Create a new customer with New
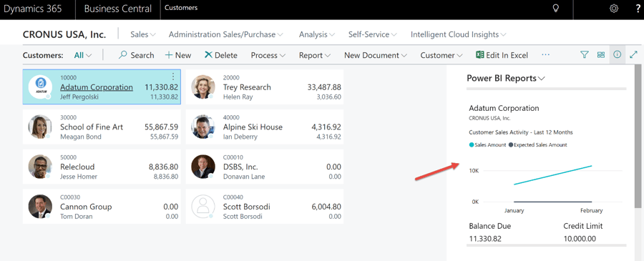The width and height of the screenshot is (644, 261). pos(178,55)
